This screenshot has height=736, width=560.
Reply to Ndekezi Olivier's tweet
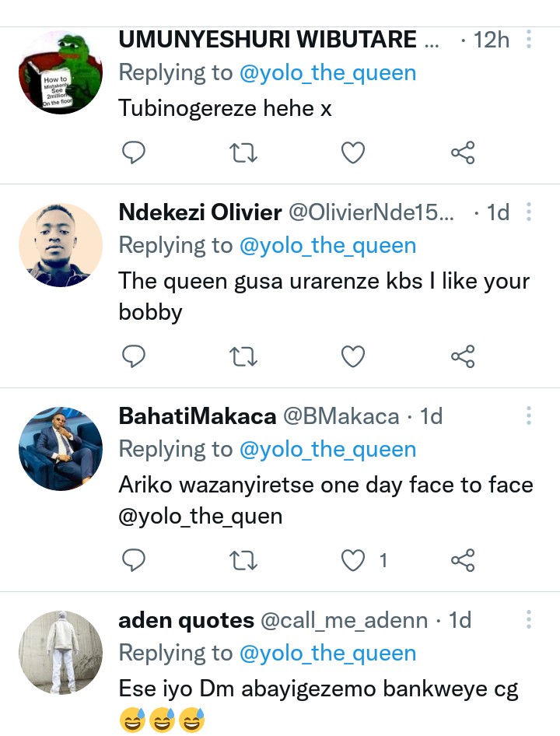(x=135, y=356)
